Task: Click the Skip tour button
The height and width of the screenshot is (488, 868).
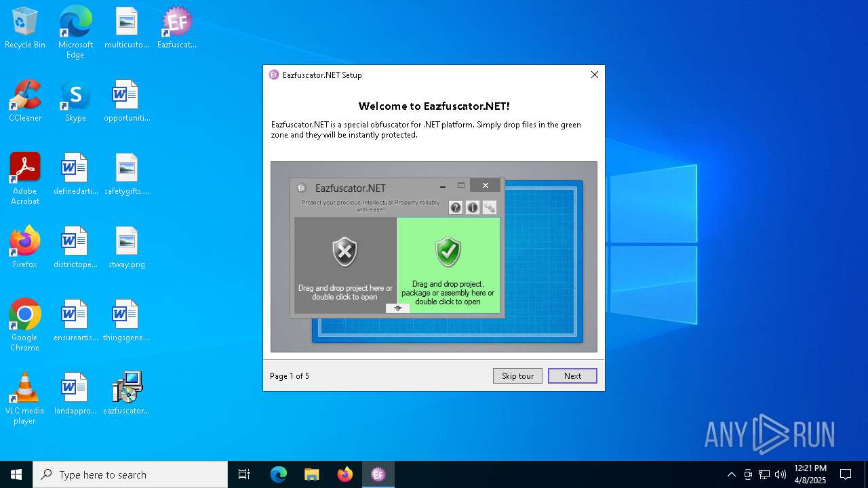Action: 517,376
